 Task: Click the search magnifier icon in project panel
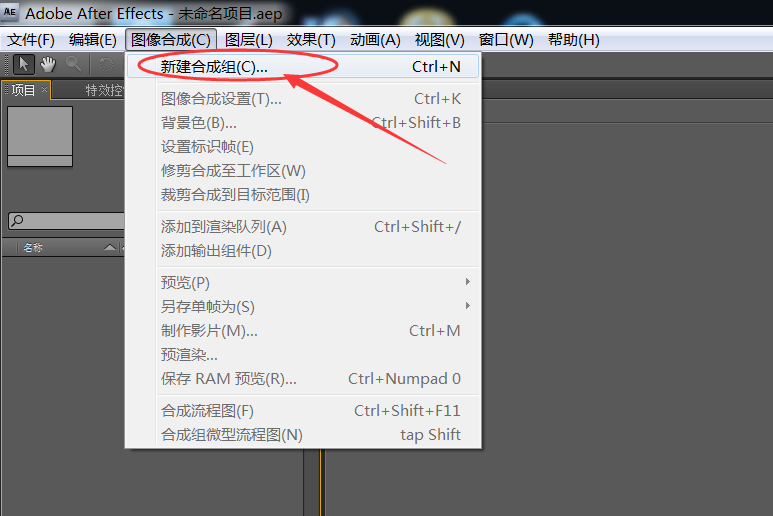coord(17,220)
